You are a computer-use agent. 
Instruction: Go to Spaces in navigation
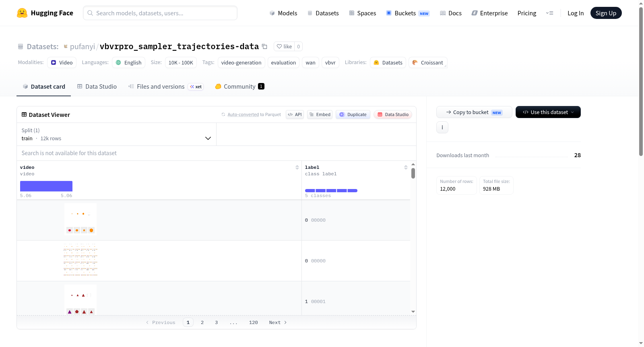[x=363, y=13]
